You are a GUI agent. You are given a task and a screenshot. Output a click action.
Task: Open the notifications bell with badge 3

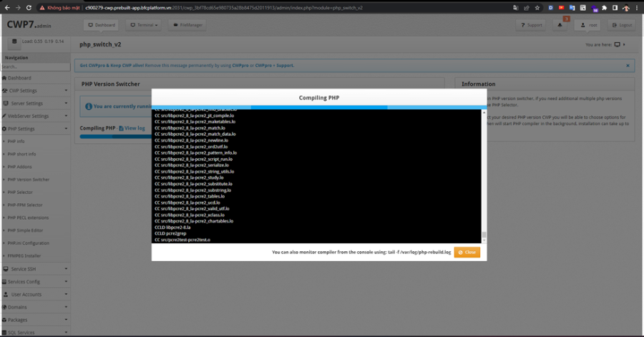(x=560, y=25)
